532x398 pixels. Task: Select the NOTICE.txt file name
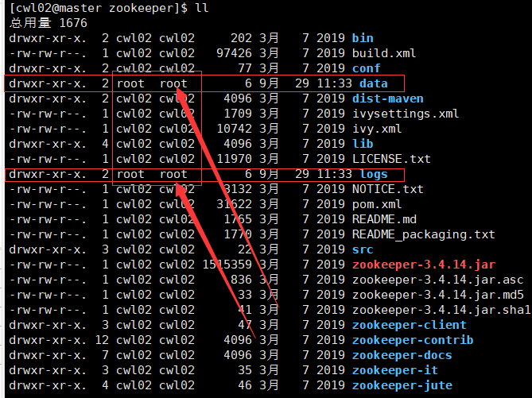pyautogui.click(x=388, y=189)
